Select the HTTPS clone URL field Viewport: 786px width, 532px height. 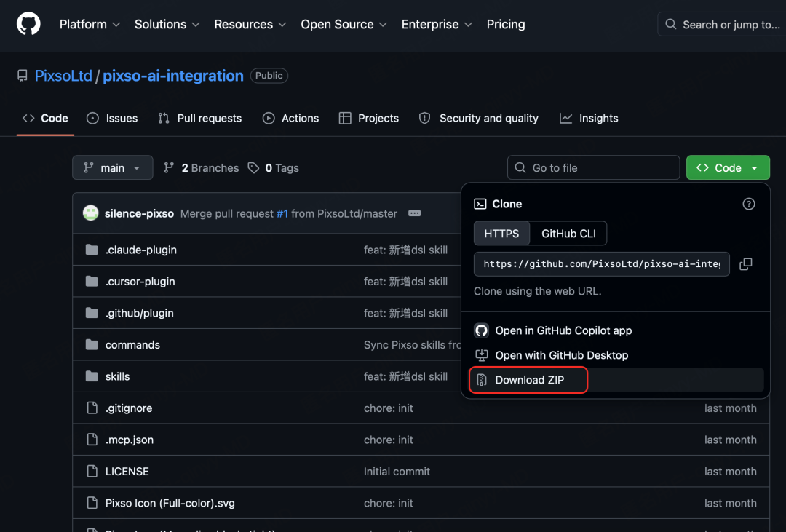click(x=602, y=263)
